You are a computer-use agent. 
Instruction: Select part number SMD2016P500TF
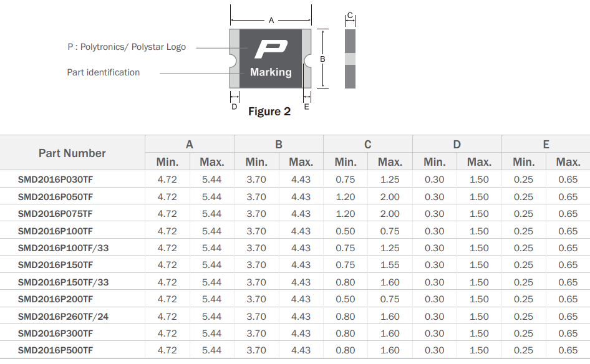point(56,350)
